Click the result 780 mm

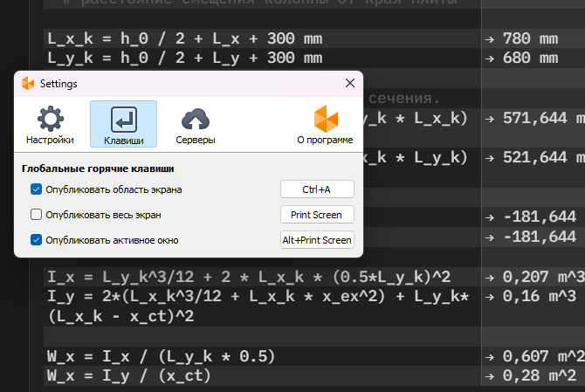530,38
